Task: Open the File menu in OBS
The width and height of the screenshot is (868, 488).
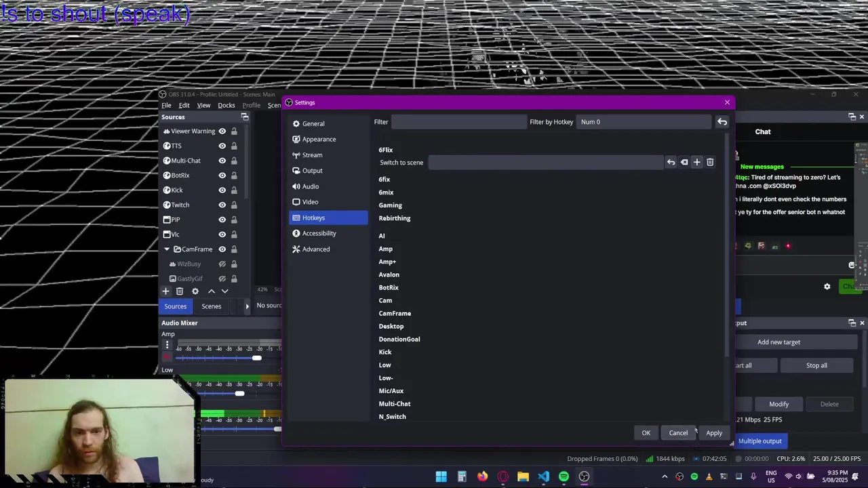Action: click(x=166, y=106)
